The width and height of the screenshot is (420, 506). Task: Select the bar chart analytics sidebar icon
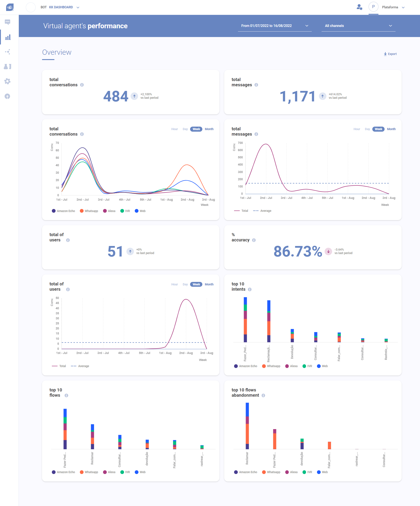8,37
